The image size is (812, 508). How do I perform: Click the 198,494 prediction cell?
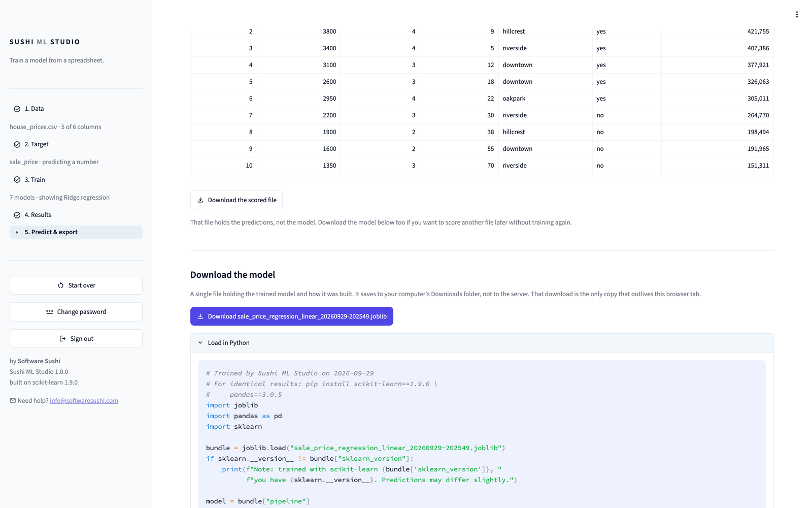[718, 132]
